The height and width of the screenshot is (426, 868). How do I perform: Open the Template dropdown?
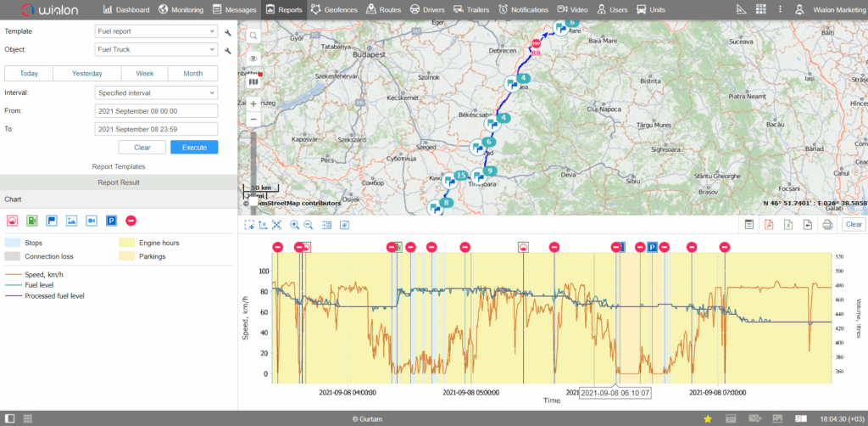156,31
